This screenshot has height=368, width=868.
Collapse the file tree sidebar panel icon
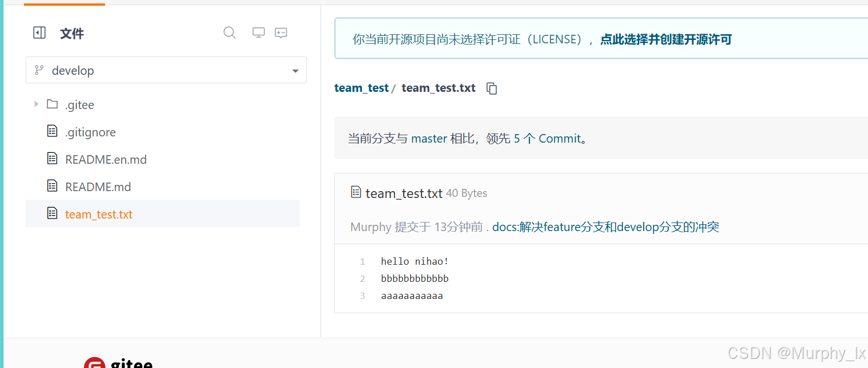coord(39,33)
